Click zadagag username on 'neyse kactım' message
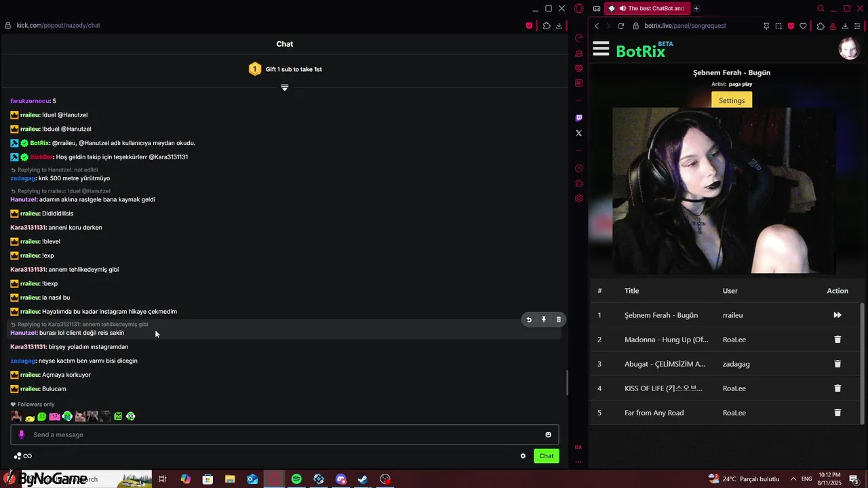This screenshot has width=868, height=488. point(22,361)
